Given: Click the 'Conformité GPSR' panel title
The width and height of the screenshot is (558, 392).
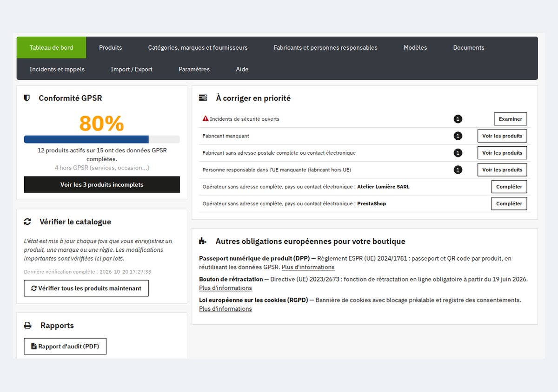Looking at the screenshot, I should pos(70,98).
